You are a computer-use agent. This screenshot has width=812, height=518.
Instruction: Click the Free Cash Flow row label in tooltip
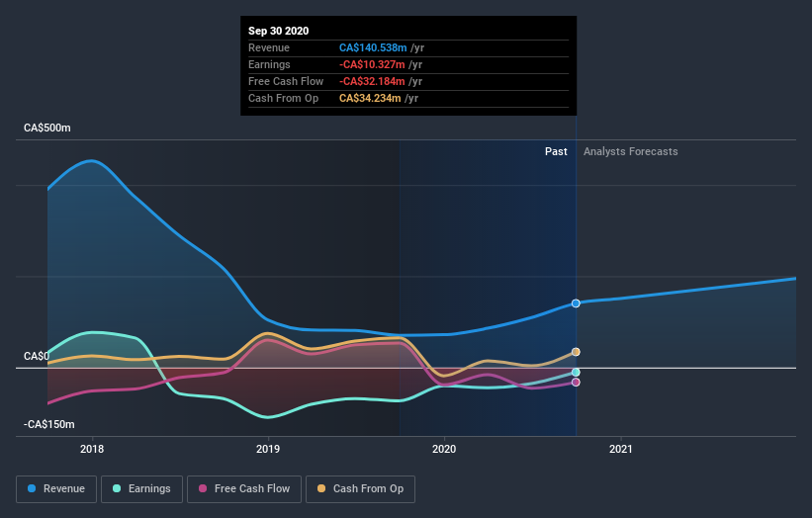[286, 81]
